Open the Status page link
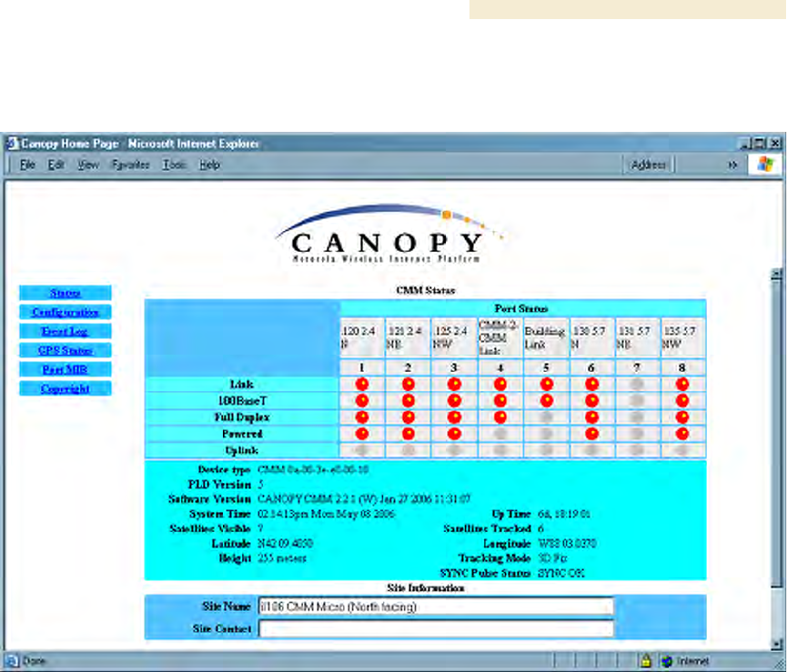 coord(66,293)
